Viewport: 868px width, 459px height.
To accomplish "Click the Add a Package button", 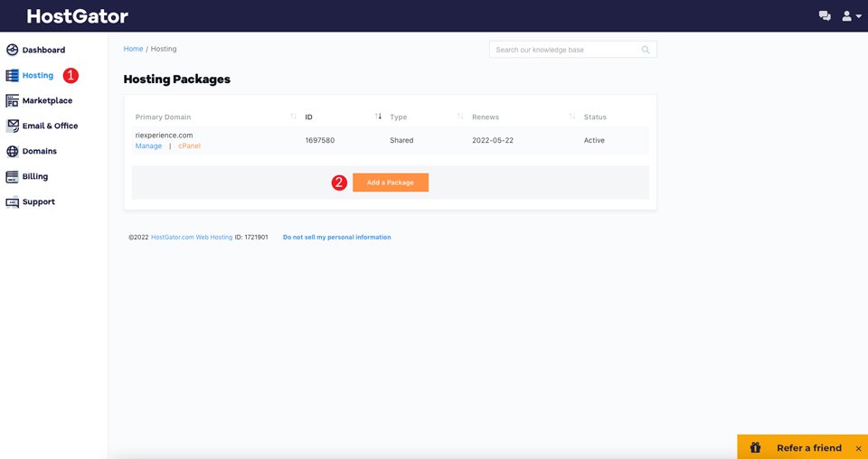I will [391, 183].
